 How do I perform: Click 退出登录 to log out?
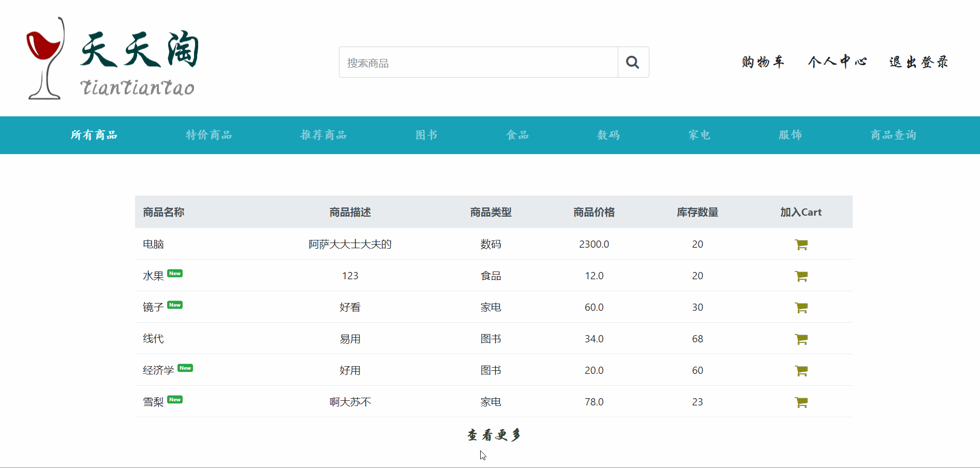pos(919,62)
